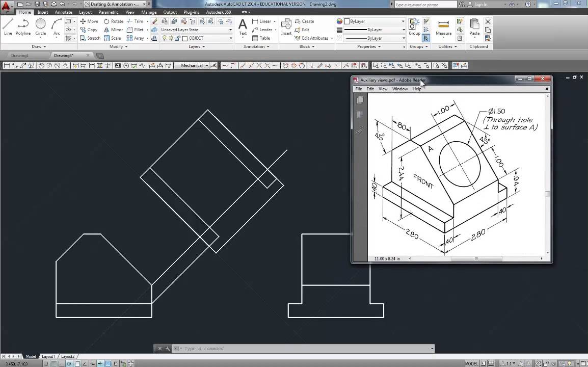Switch to the Parametric ribbon tab

(x=109, y=12)
